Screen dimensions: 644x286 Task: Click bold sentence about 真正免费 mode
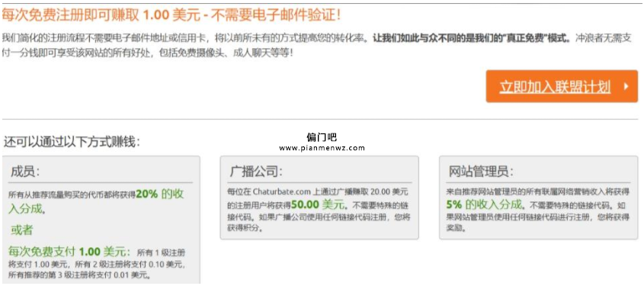coord(472,38)
